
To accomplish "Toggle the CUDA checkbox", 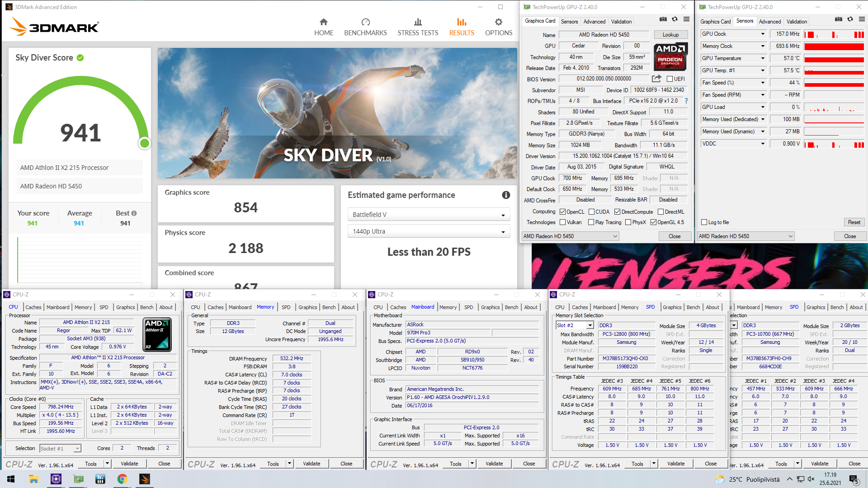I will pyautogui.click(x=591, y=212).
